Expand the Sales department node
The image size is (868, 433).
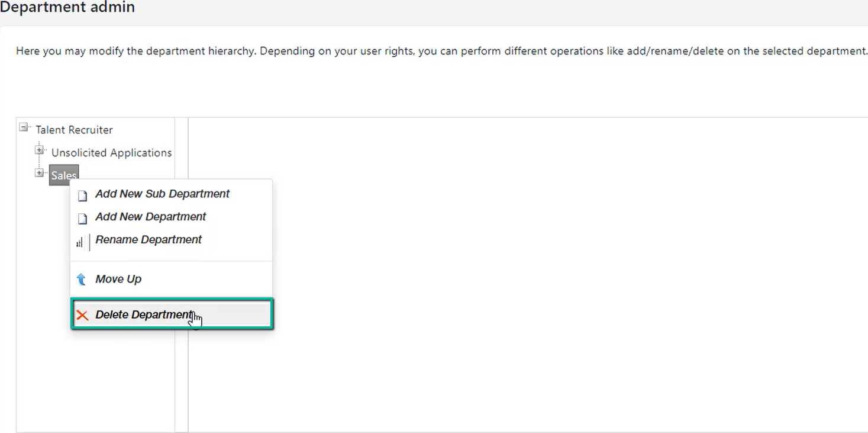[x=39, y=172]
